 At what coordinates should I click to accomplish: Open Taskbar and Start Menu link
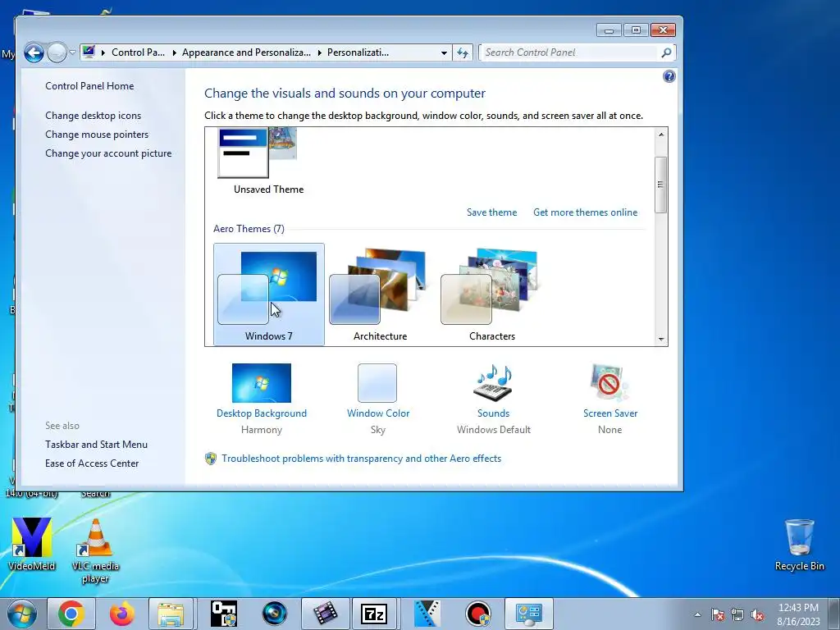click(97, 444)
